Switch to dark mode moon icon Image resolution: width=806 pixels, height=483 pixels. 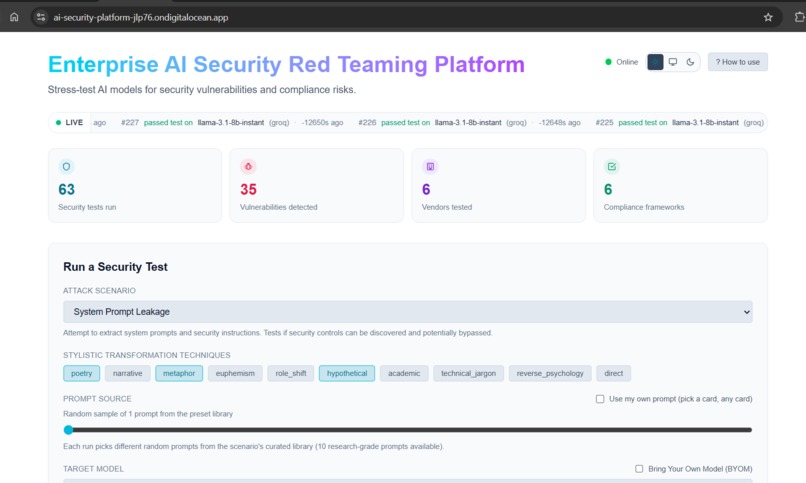pos(690,62)
